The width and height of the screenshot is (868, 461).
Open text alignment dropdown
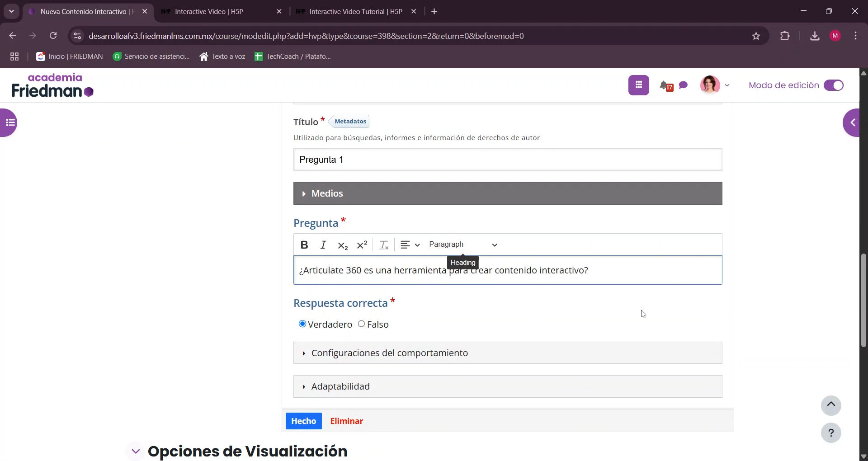[410, 245]
